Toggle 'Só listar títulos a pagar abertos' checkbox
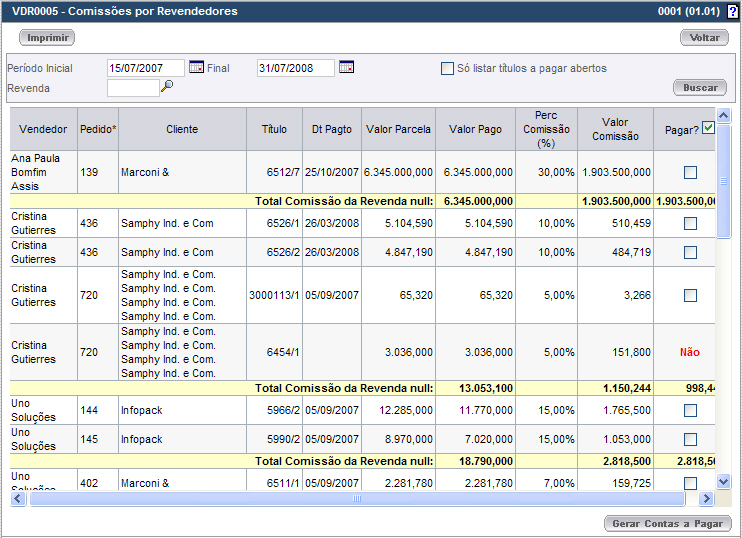The image size is (742, 538). click(x=447, y=68)
